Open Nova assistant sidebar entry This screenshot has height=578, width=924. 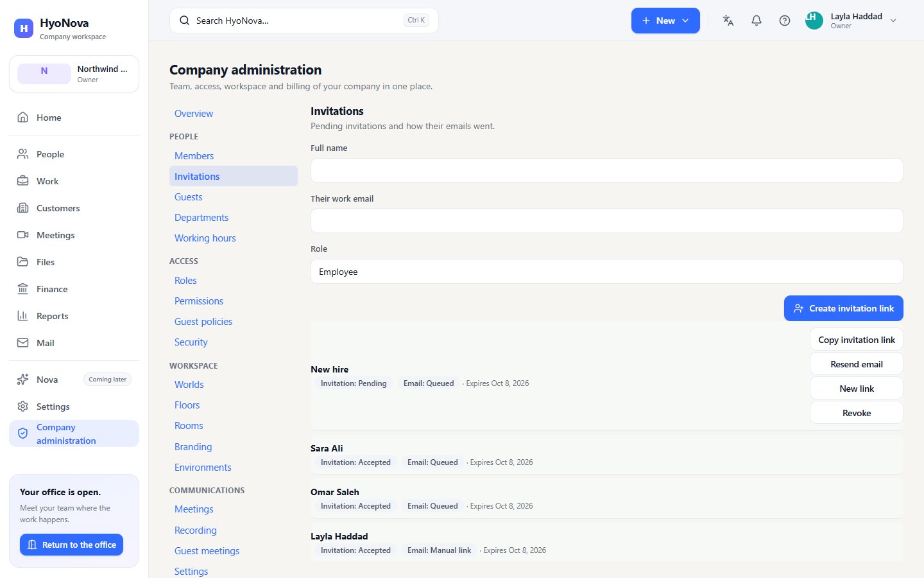[x=74, y=380]
